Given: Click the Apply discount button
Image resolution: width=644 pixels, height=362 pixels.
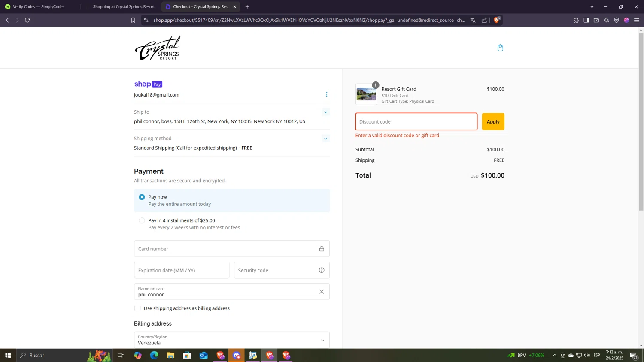Looking at the screenshot, I should pos(493,122).
